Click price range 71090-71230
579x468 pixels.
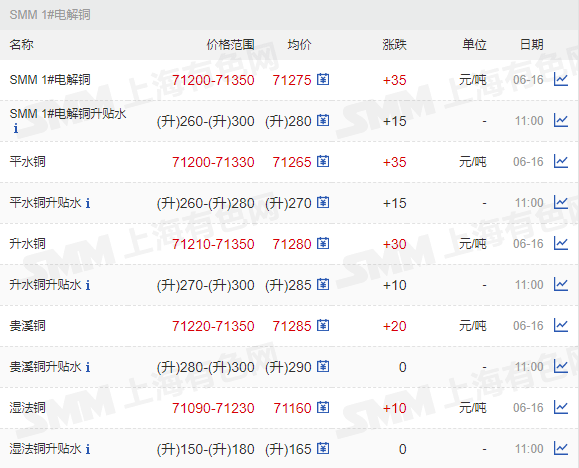(213, 408)
